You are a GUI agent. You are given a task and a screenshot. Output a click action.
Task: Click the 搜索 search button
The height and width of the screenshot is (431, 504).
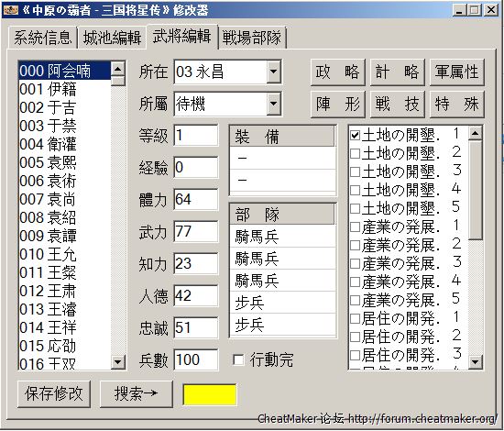[x=137, y=393]
